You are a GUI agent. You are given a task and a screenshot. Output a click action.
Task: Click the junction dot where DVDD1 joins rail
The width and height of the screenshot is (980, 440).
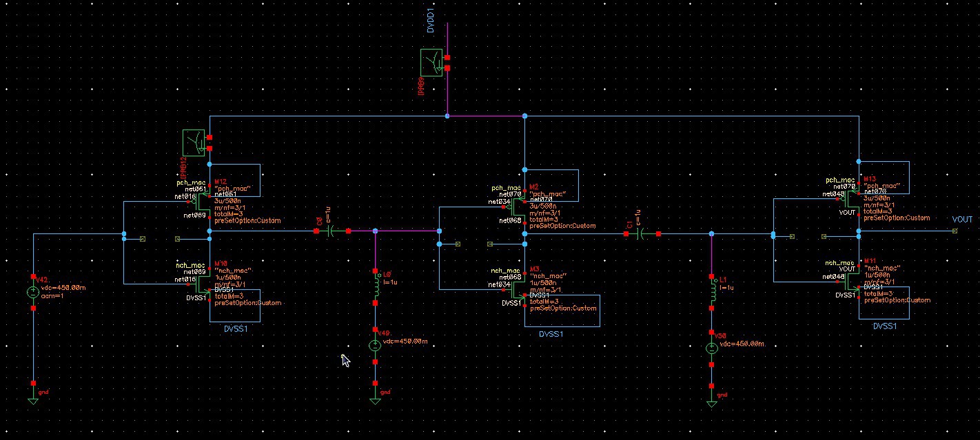tap(447, 116)
